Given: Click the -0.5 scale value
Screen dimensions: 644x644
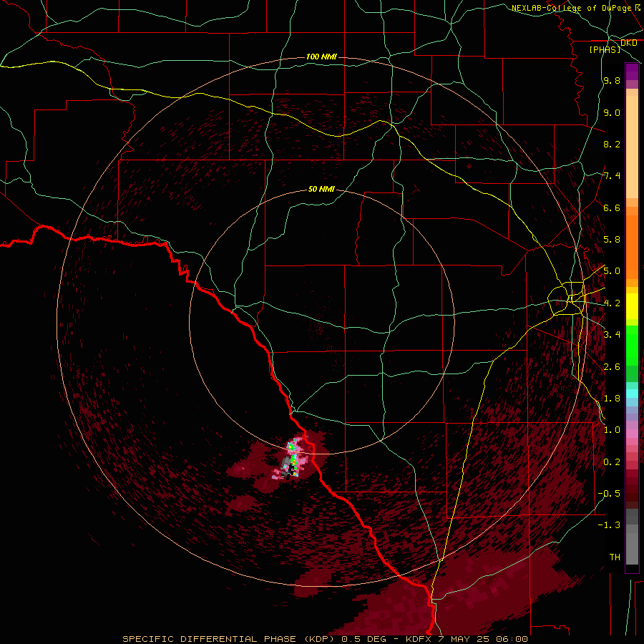Looking at the screenshot, I should [610, 494].
